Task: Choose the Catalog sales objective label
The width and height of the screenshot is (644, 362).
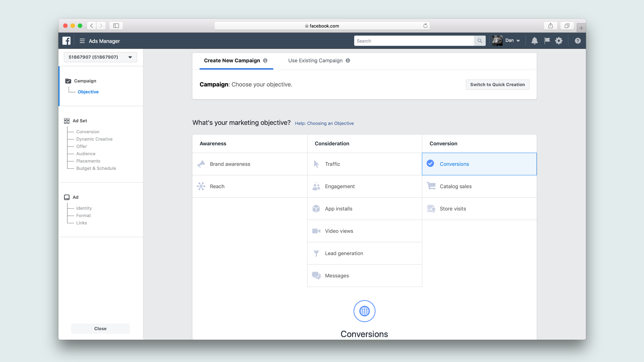Action: 455,186
